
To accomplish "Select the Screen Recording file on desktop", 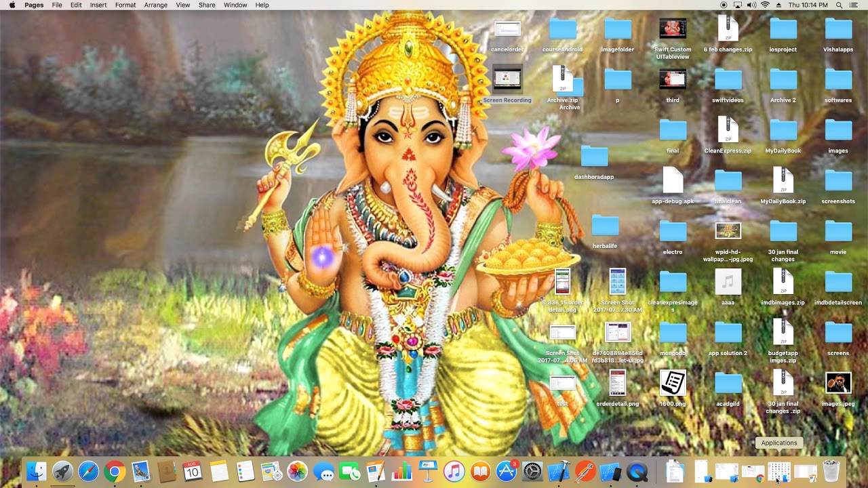I will (x=507, y=85).
